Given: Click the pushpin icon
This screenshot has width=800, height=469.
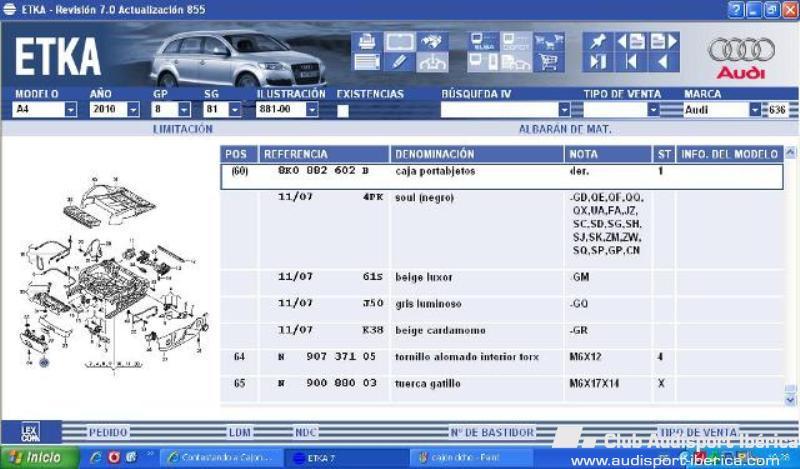Looking at the screenshot, I should (597, 42).
